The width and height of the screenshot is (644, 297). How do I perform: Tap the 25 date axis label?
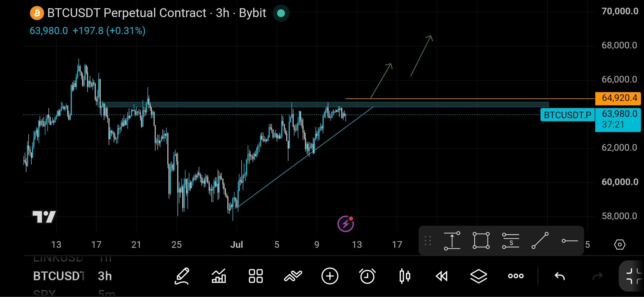pos(176,244)
